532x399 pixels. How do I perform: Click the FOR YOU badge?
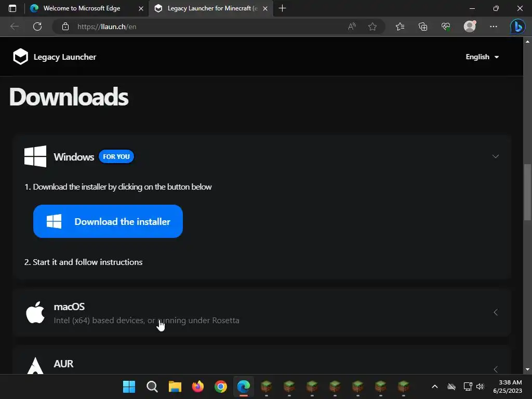pos(116,156)
